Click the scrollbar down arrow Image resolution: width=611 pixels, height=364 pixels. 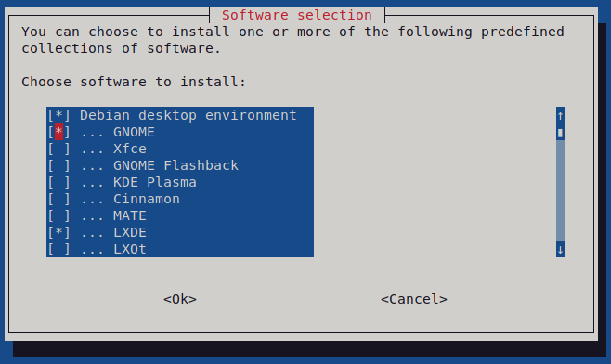560,249
